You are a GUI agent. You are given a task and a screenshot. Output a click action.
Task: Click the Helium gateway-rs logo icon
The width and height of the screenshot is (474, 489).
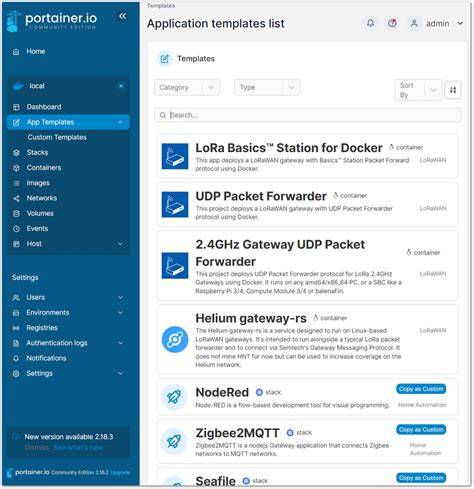click(x=175, y=340)
